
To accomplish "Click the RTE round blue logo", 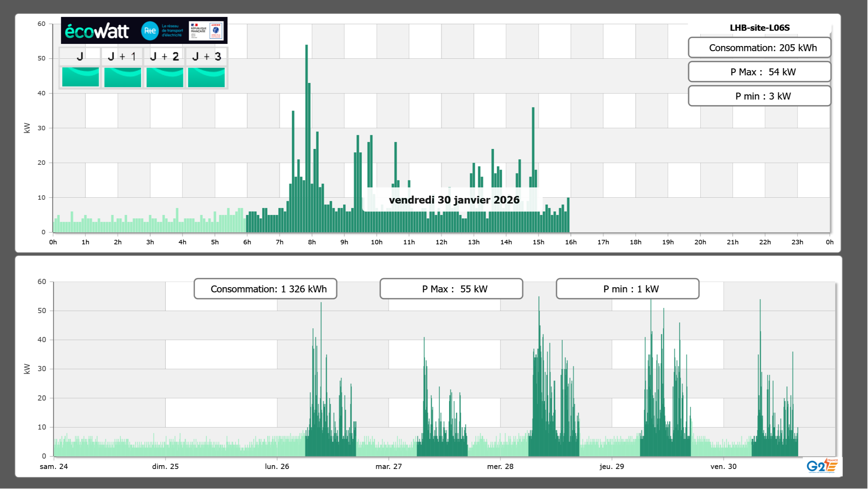I will [x=150, y=31].
